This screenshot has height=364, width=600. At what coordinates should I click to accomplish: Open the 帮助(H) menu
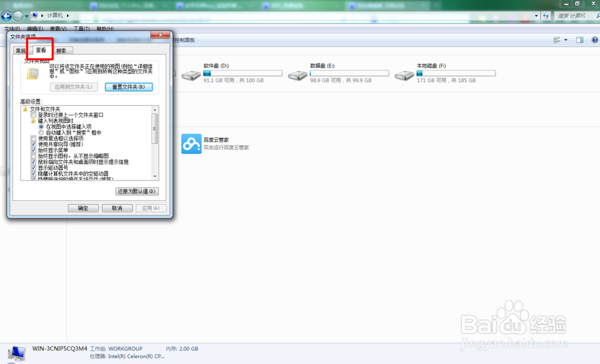click(105, 29)
